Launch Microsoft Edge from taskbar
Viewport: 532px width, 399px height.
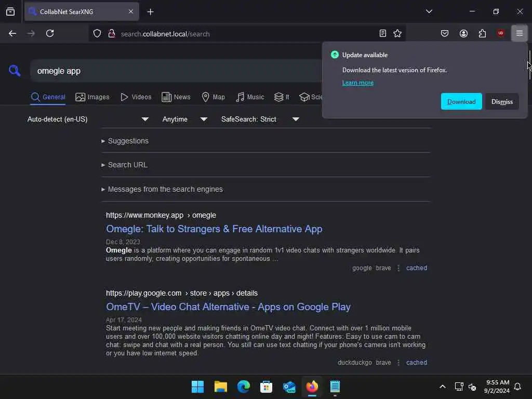coord(244,387)
